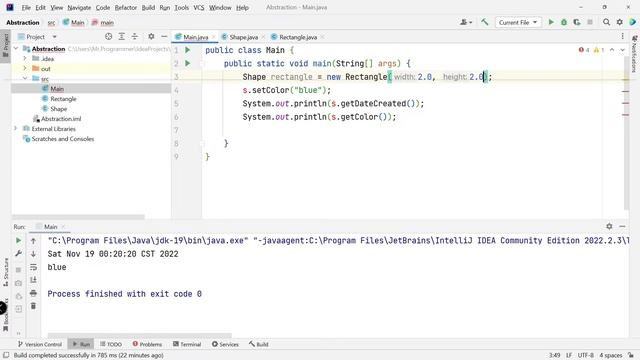Open Search Everywhere magnifier icon
The height and width of the screenshot is (360, 640).
[x=607, y=22]
